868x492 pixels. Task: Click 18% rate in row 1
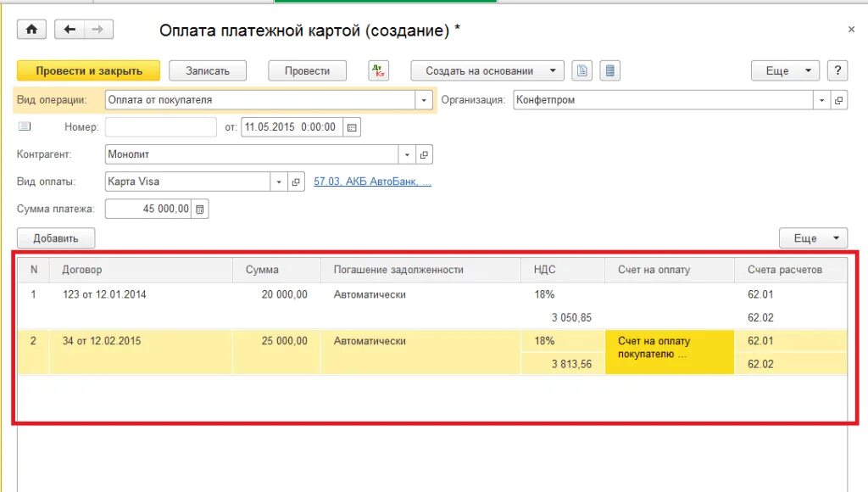coord(544,294)
